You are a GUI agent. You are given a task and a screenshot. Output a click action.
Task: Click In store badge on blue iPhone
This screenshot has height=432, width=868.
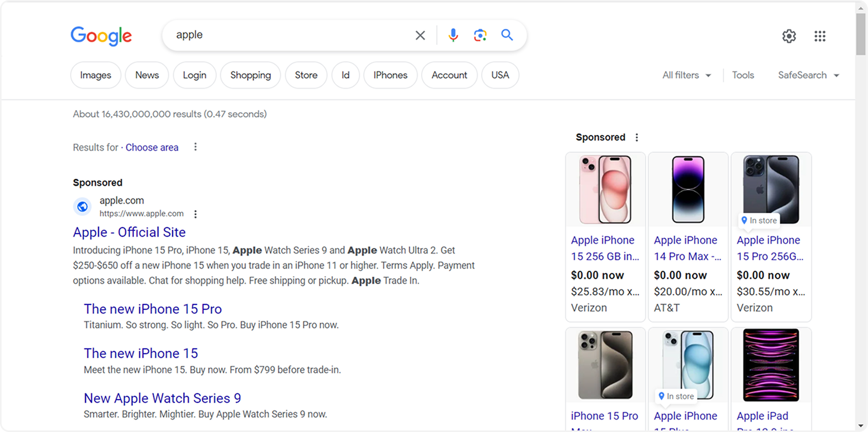coord(676,396)
